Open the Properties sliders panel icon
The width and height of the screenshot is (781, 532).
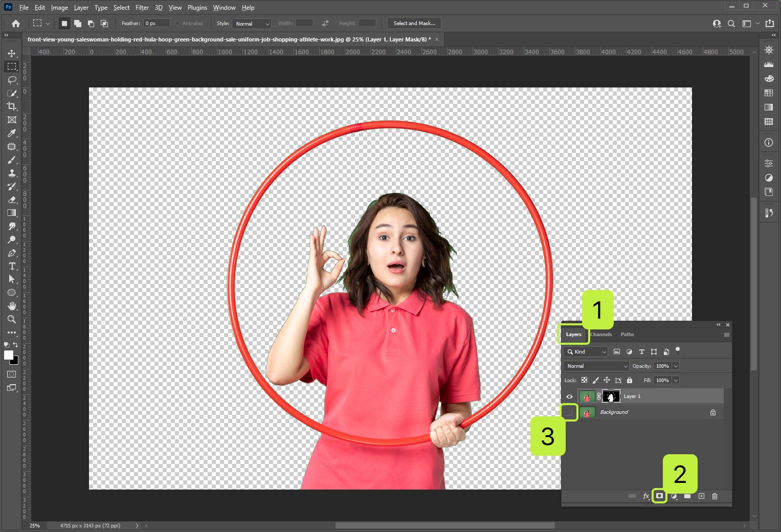(769, 164)
